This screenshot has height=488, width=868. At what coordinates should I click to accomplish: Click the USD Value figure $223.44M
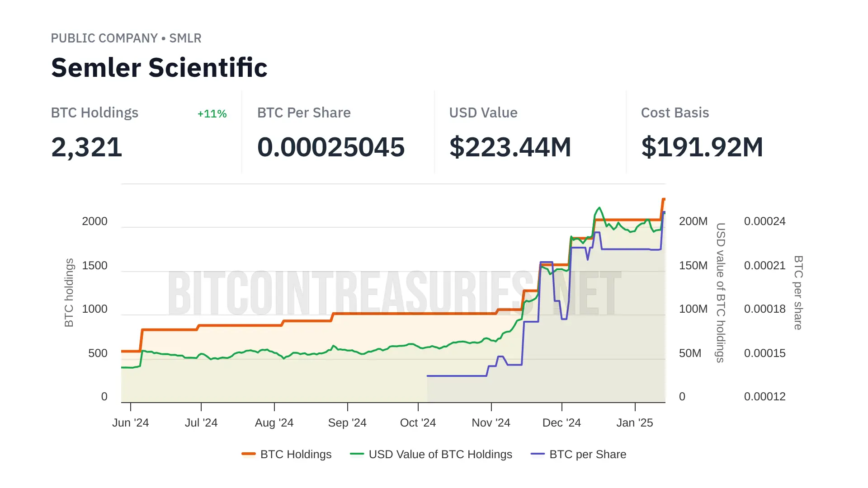click(x=510, y=147)
